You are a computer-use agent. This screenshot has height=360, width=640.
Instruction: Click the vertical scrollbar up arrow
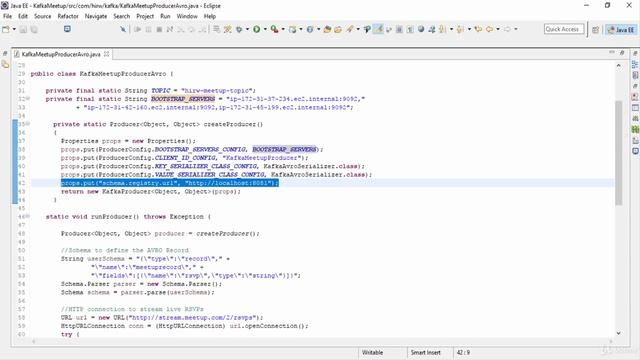point(619,65)
